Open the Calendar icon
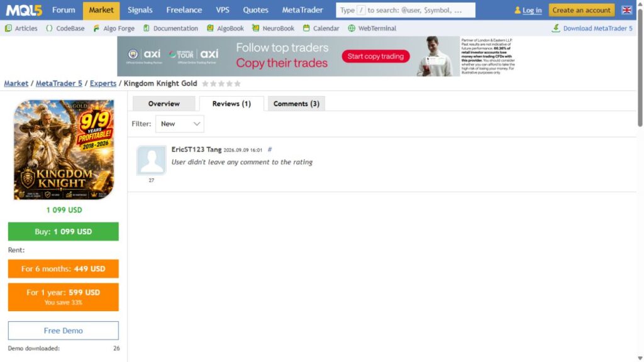 tap(306, 28)
